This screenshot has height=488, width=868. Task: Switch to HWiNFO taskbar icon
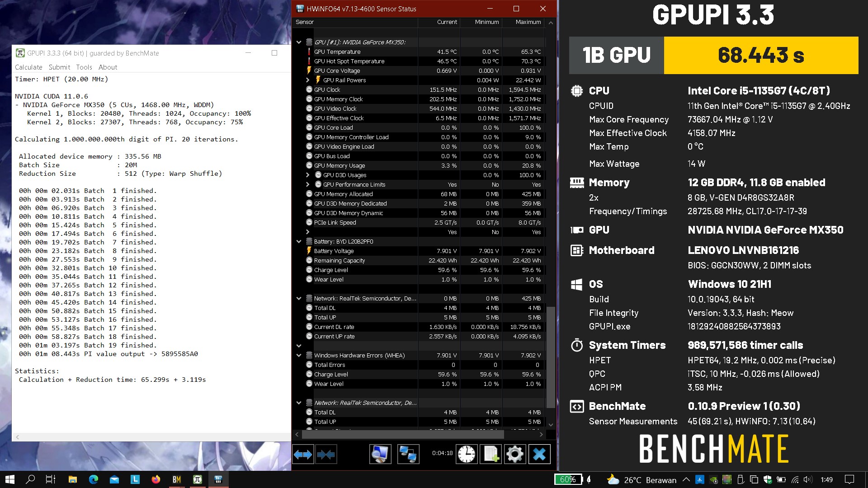pos(218,479)
